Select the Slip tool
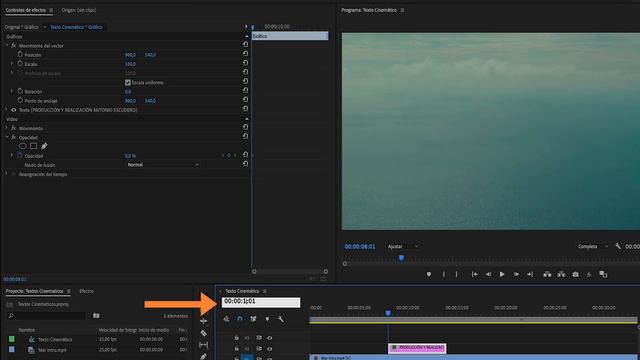640x360 pixels. (203, 345)
